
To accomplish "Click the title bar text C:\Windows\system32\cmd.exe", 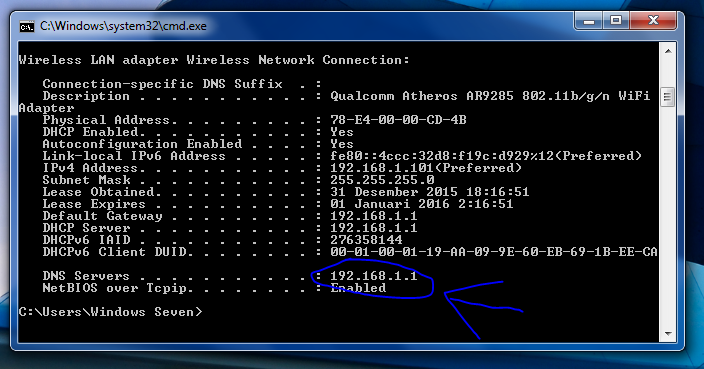I will pos(123,26).
